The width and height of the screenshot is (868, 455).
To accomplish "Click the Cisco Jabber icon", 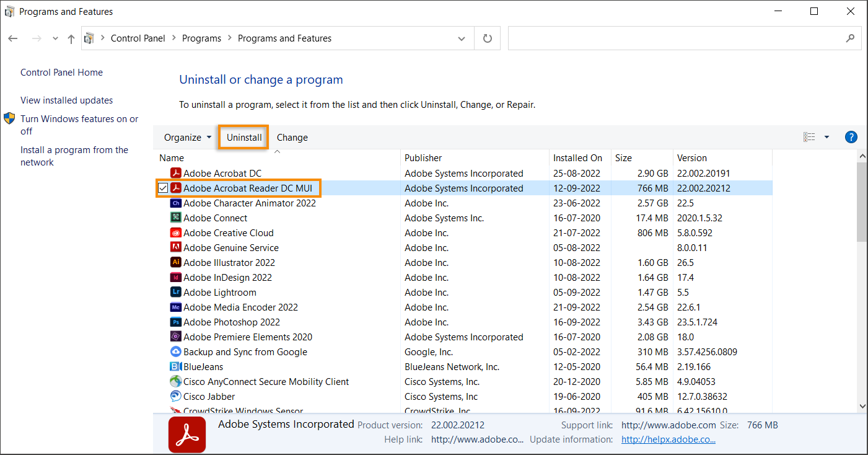I will tap(177, 396).
